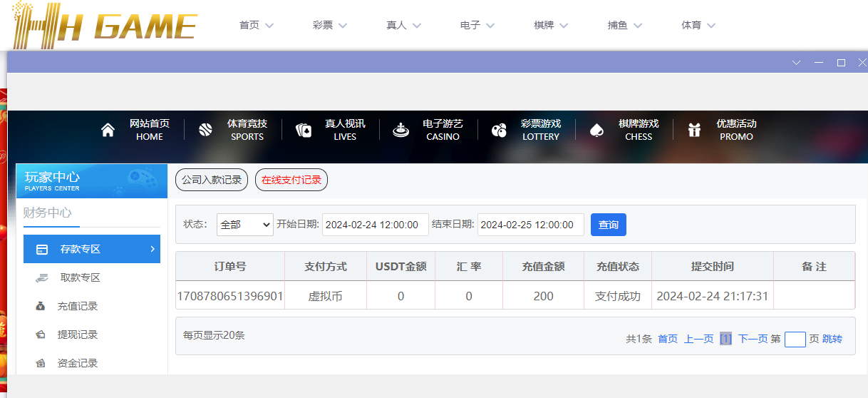The width and height of the screenshot is (868, 398).
Task: Switch to the 在线支付记录 tab
Action: click(x=291, y=180)
